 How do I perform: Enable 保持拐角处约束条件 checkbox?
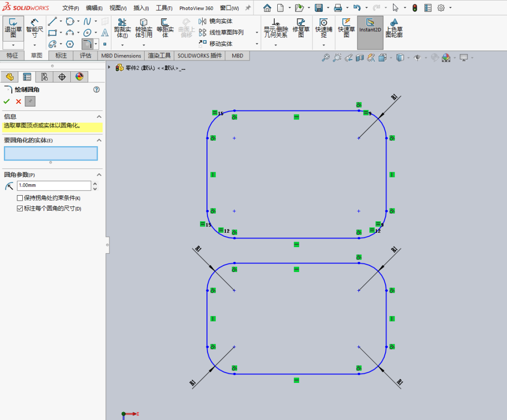(20, 198)
